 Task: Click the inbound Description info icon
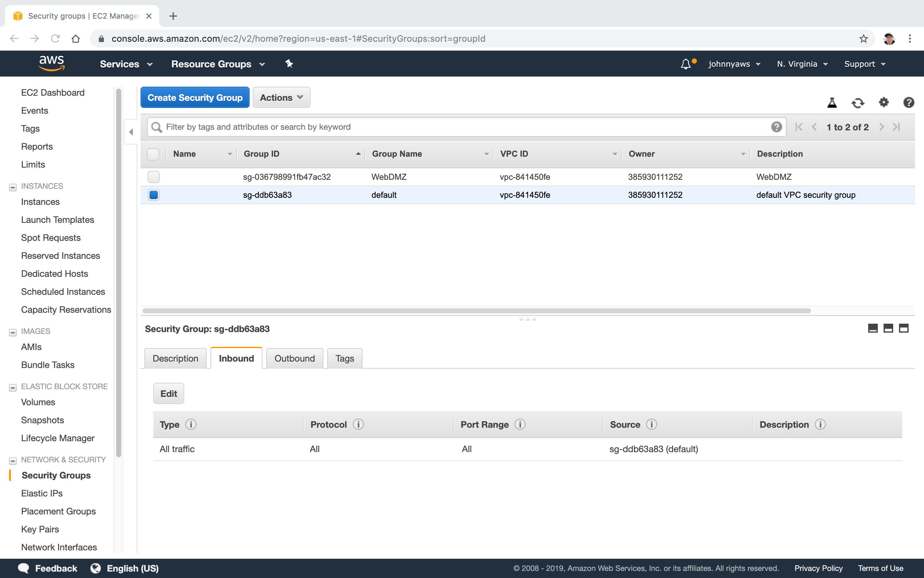coord(820,424)
